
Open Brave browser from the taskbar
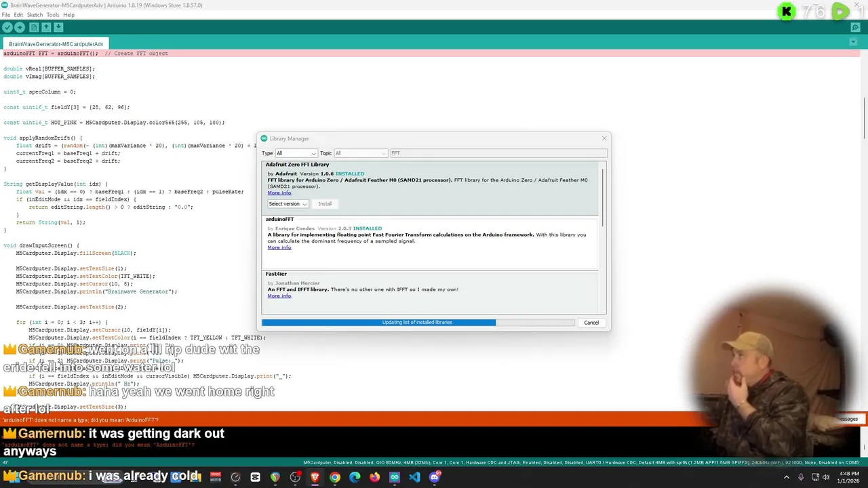(315, 477)
